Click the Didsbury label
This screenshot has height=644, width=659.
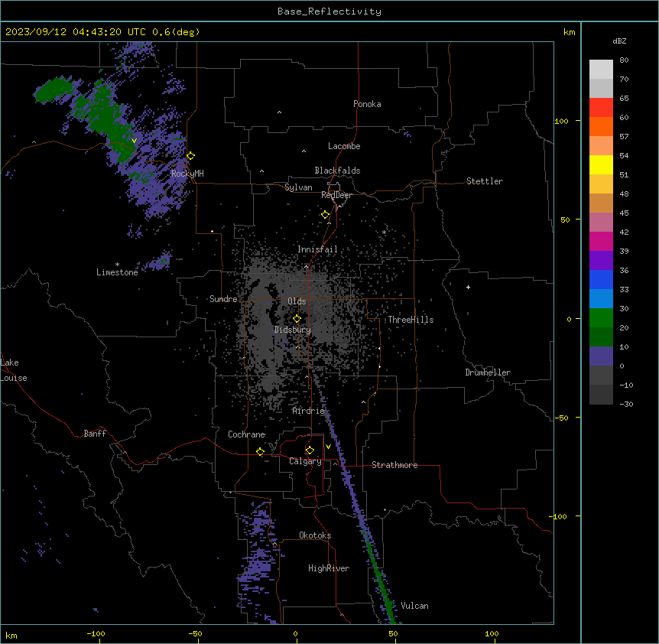293,330
